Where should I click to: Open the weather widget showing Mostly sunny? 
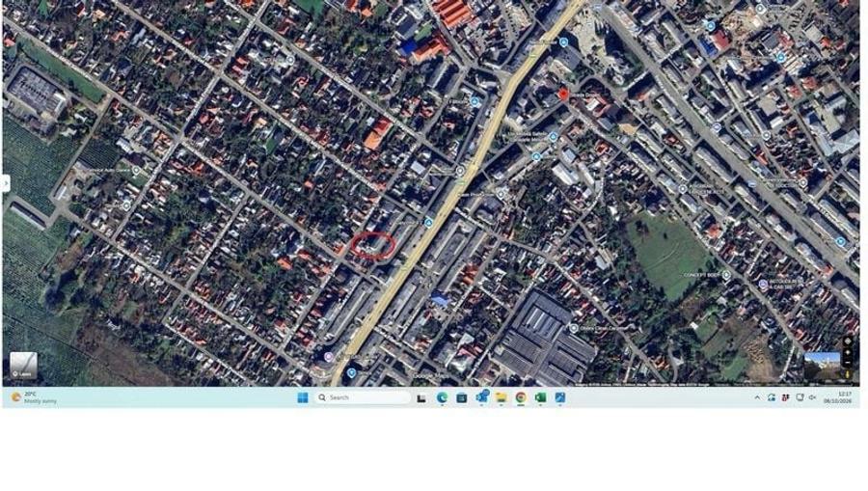35,397
